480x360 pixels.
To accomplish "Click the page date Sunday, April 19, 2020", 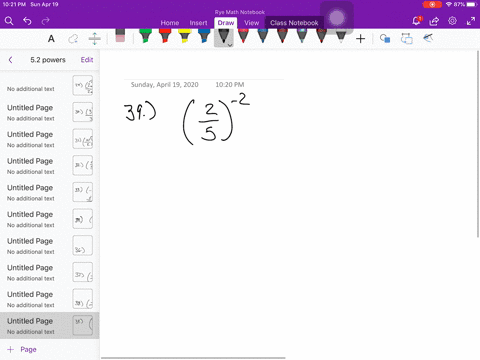I will (x=165, y=85).
